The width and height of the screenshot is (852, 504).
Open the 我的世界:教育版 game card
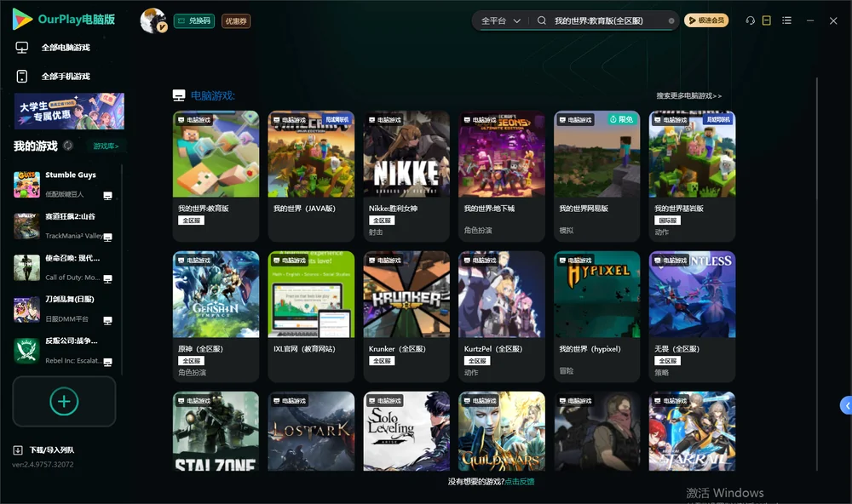coord(216,176)
